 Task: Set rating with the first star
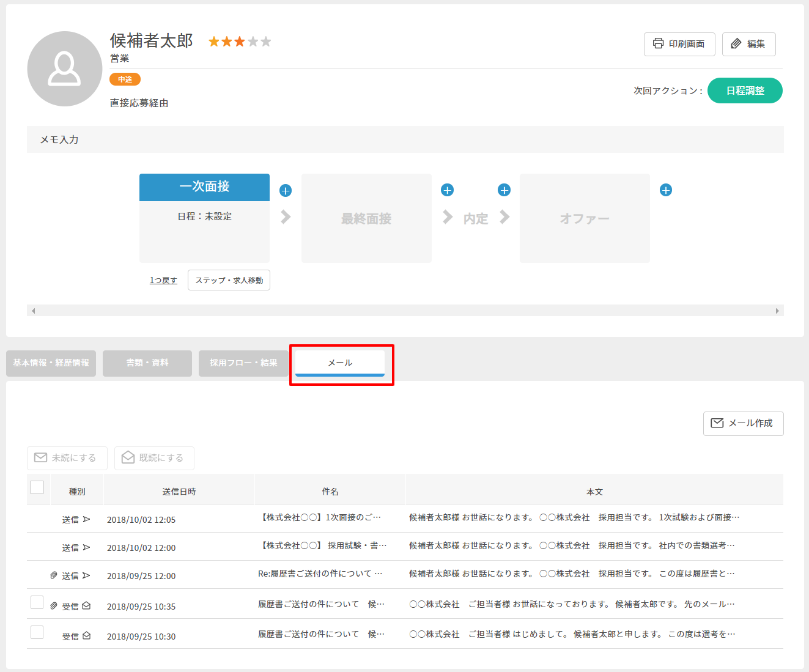click(x=214, y=42)
